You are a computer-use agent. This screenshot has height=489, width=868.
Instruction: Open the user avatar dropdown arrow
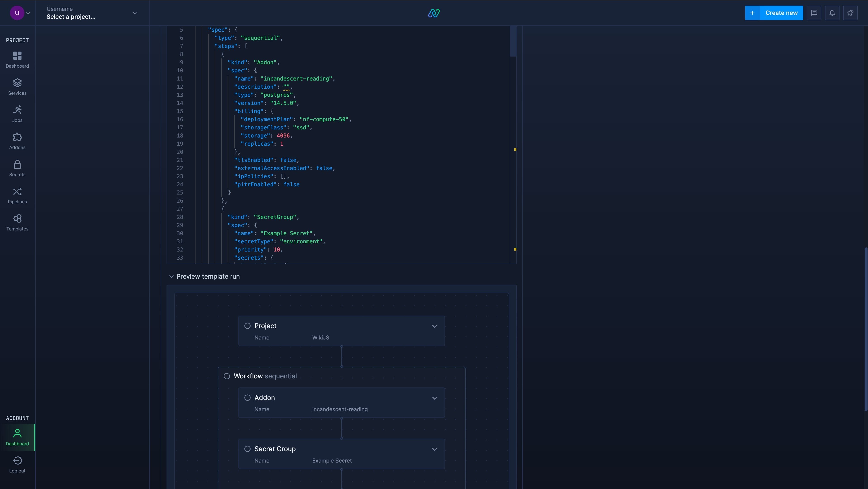(28, 13)
